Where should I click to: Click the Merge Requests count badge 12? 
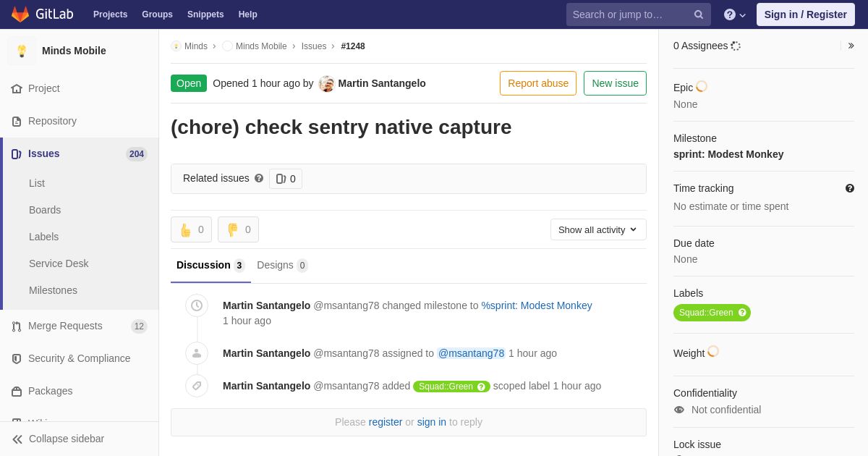(x=139, y=326)
